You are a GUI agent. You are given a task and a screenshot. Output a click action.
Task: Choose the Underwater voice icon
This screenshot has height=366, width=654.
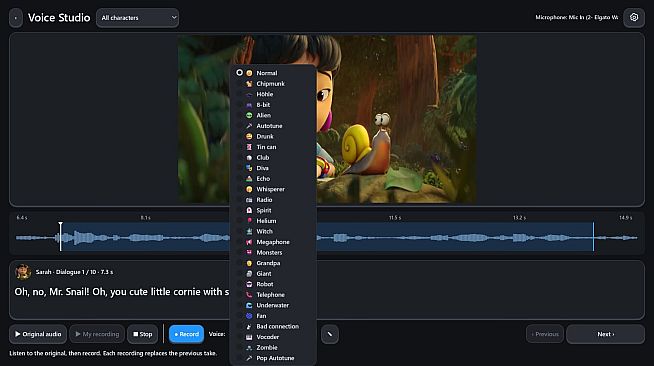(x=249, y=306)
